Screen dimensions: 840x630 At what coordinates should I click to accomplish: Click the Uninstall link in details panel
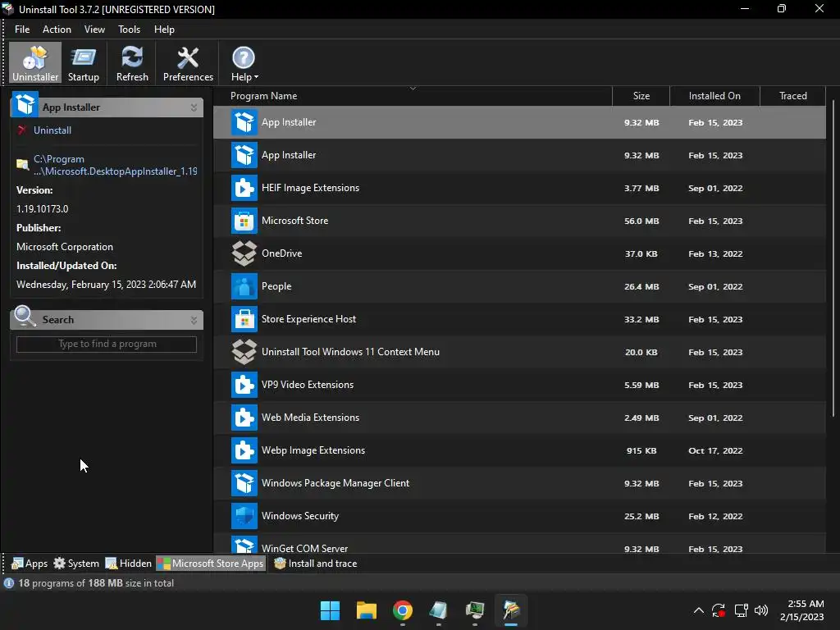pyautogui.click(x=52, y=130)
